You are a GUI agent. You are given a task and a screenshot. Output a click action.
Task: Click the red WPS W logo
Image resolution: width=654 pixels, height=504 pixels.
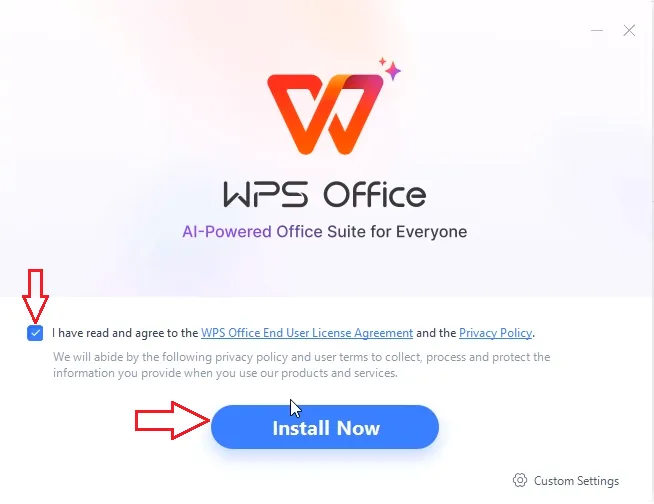click(325, 114)
